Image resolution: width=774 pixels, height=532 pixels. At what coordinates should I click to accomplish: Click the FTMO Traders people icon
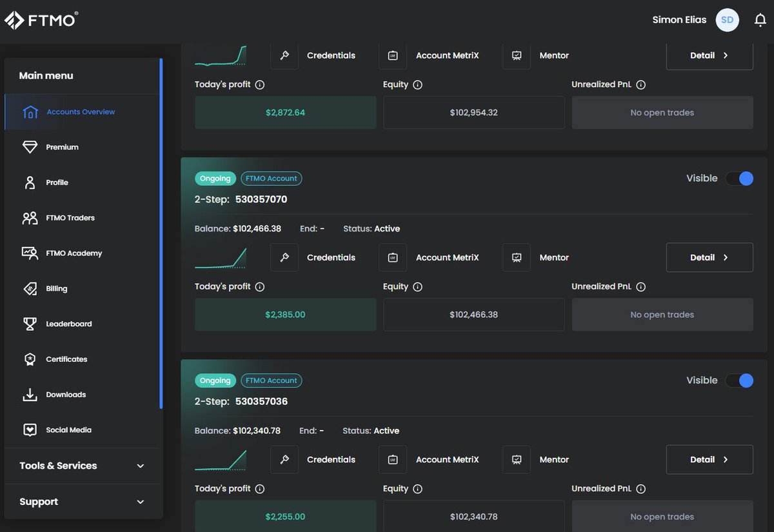tap(30, 218)
